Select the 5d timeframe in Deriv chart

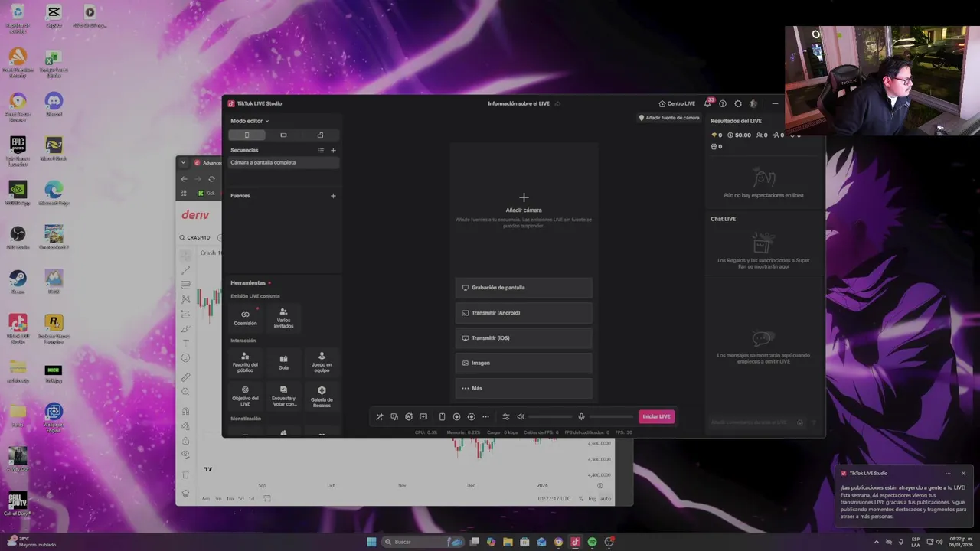coord(240,499)
